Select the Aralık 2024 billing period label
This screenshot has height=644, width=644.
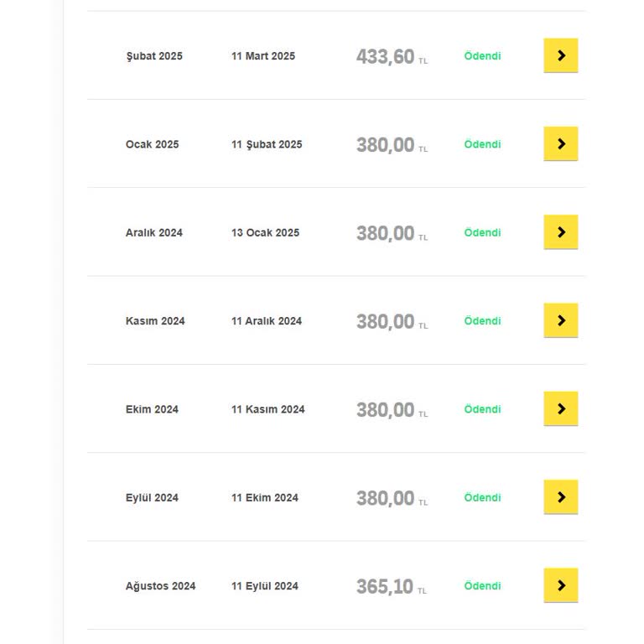(x=154, y=233)
